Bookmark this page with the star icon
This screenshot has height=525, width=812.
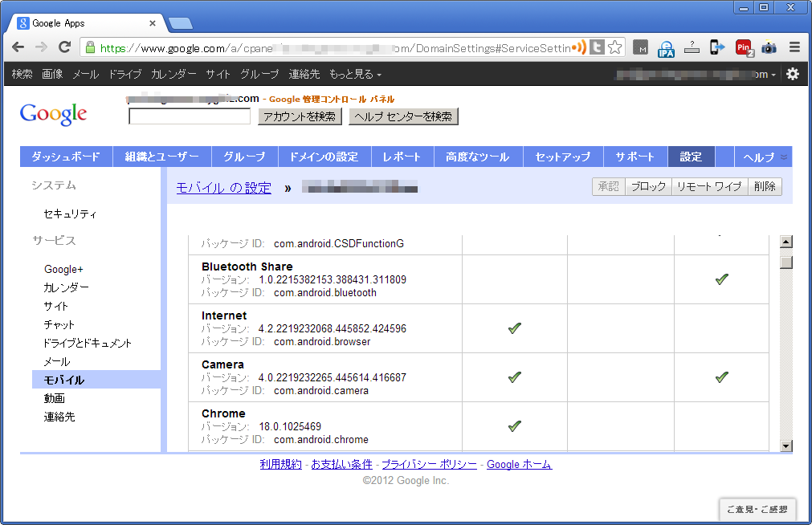pos(614,47)
